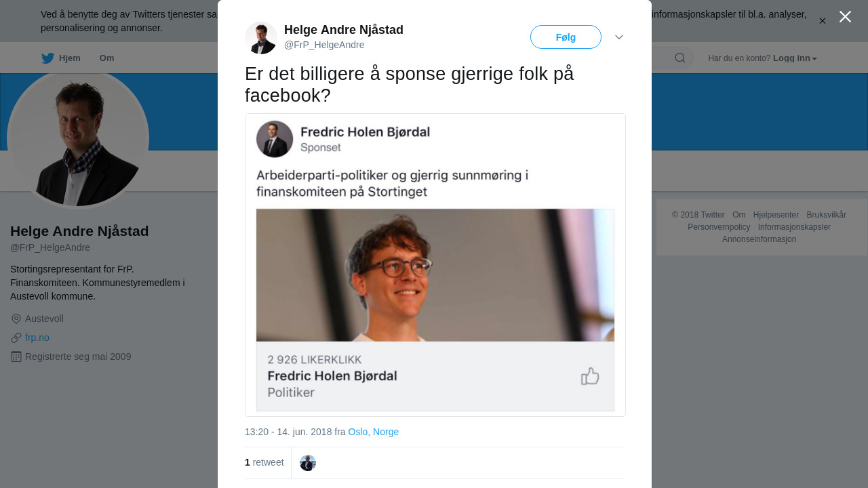
Task: Click the thumbs-up like icon in the image
Action: tap(590, 376)
